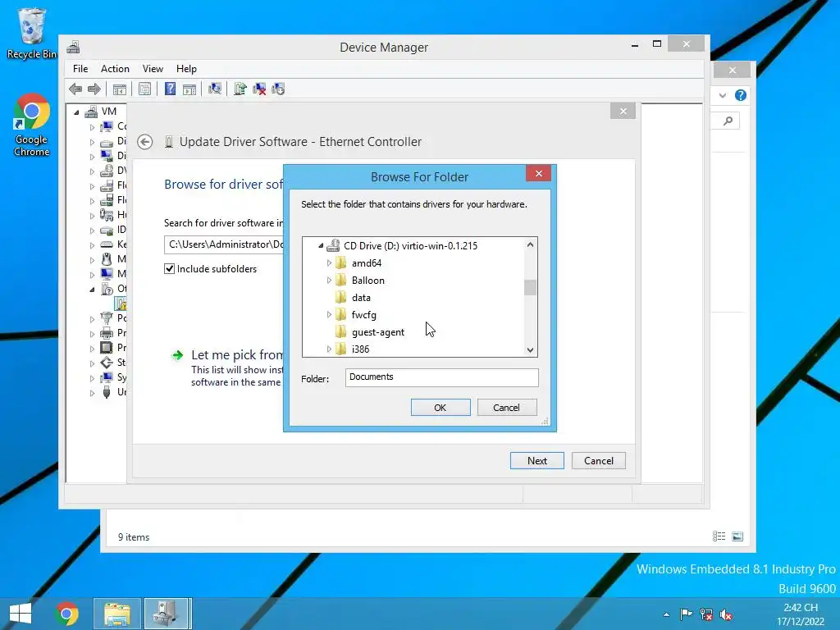
Task: Select the amd64 folder
Action: (x=367, y=263)
